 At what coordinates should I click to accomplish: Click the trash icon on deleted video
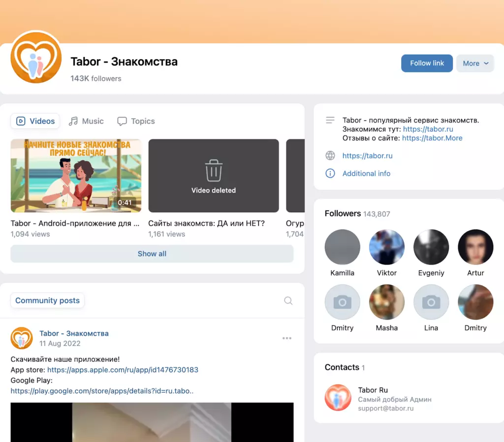pos(214,170)
